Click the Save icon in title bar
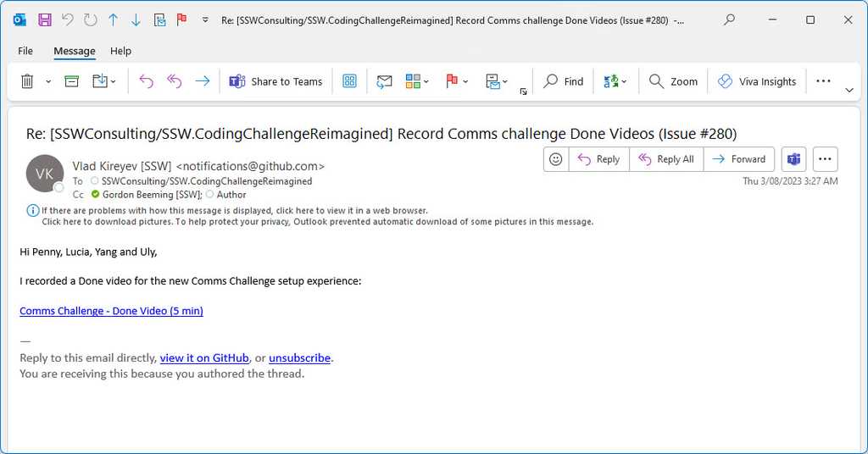 point(45,19)
